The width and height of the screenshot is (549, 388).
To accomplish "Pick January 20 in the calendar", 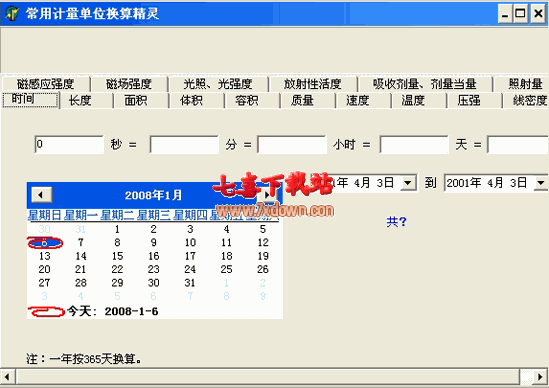I will (x=44, y=269).
